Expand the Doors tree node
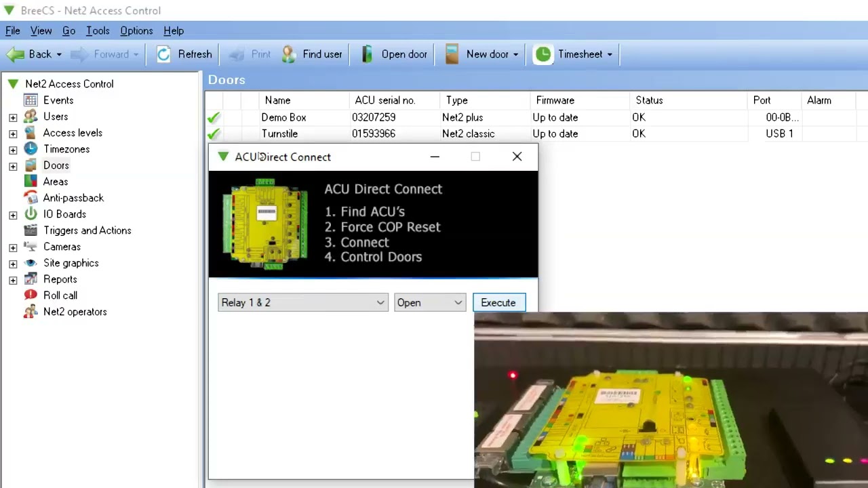The height and width of the screenshot is (488, 868). click(13, 166)
